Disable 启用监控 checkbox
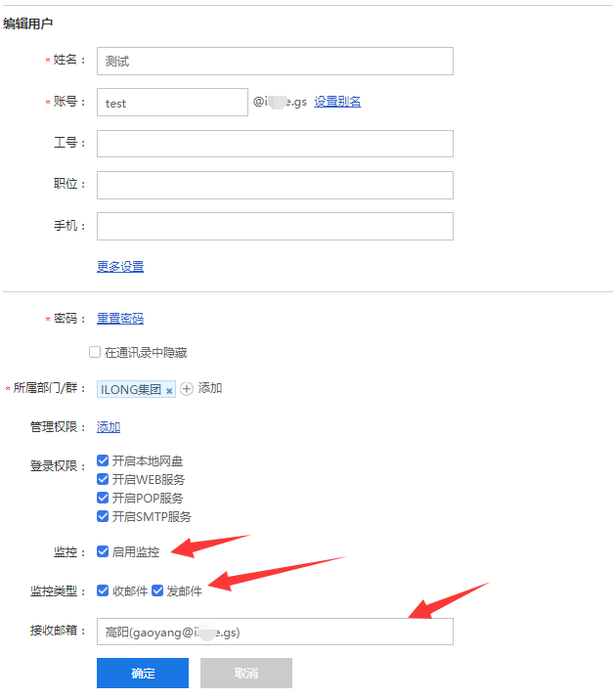This screenshot has width=616, height=699. click(x=103, y=551)
